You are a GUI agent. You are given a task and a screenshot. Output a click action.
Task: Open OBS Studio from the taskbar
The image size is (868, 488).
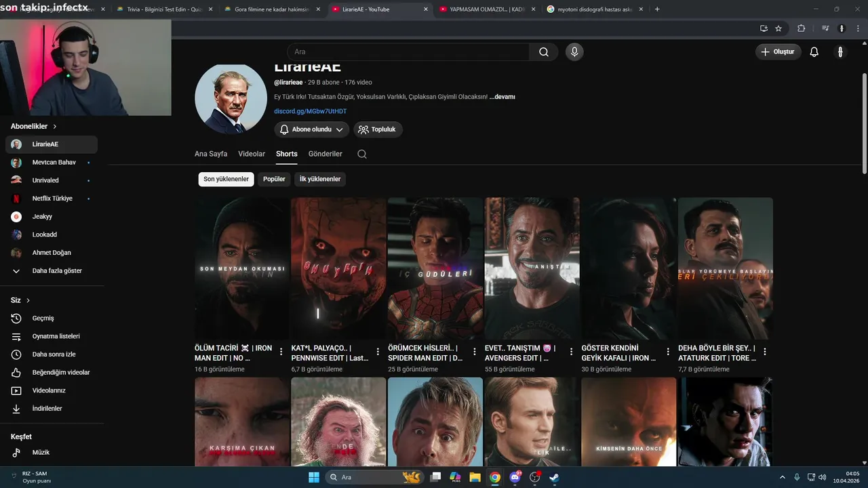coord(534,477)
